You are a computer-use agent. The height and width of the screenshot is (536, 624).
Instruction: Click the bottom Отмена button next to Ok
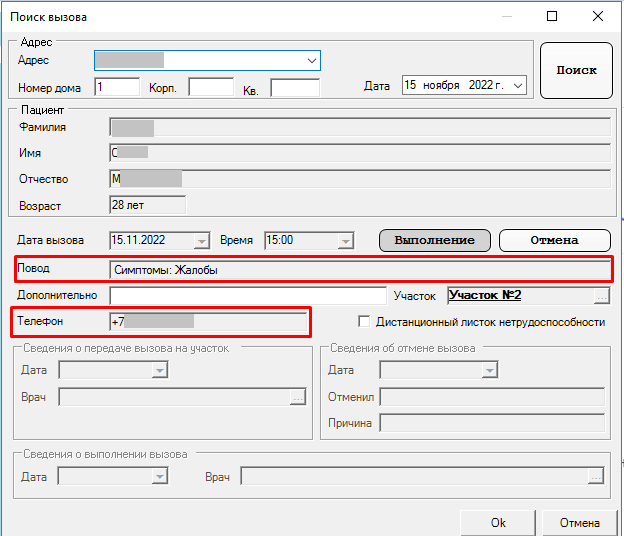(x=579, y=523)
